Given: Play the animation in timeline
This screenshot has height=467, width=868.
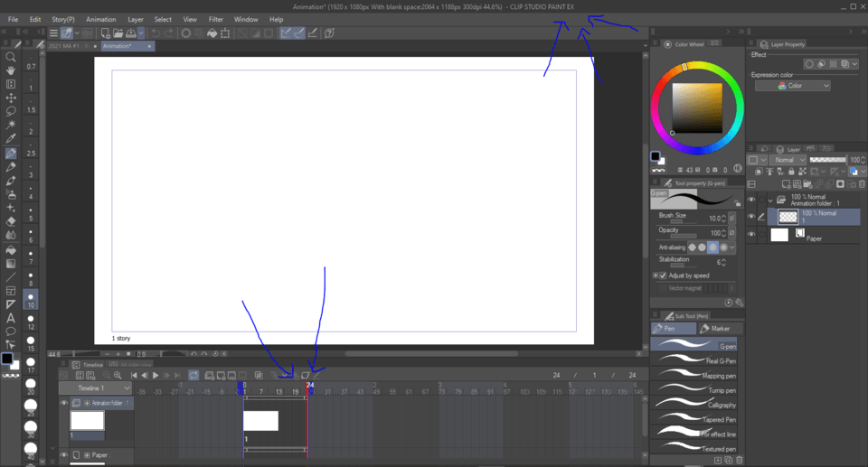Looking at the screenshot, I should 156,375.
